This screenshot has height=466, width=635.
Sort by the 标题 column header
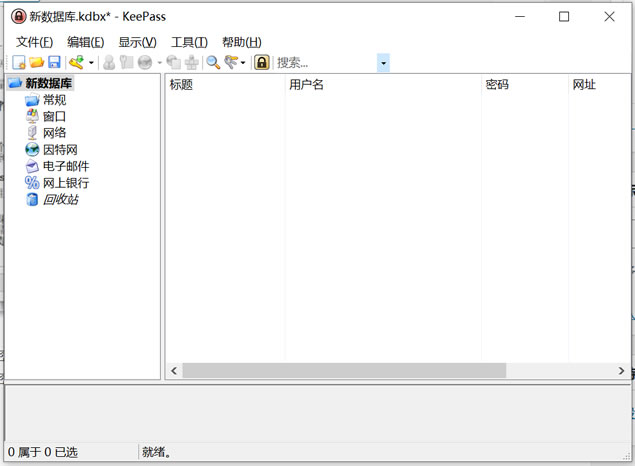225,85
